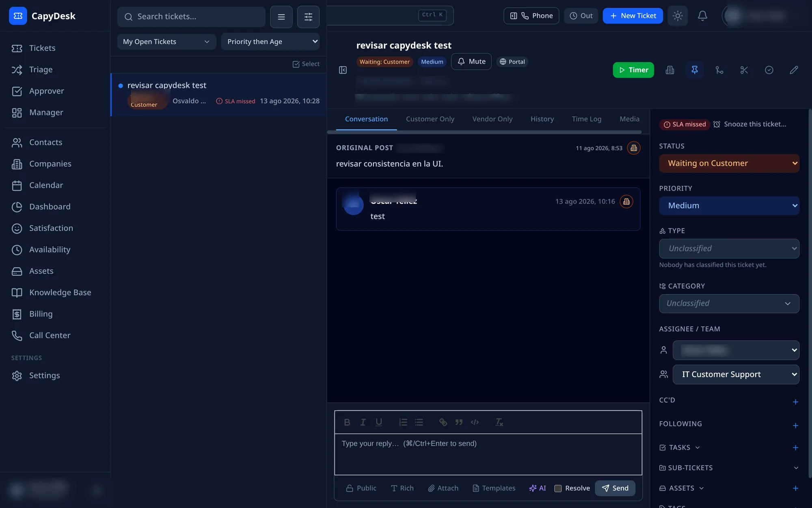The width and height of the screenshot is (812, 508).
Task: Add a CC'd contact plus icon
Action: click(795, 402)
